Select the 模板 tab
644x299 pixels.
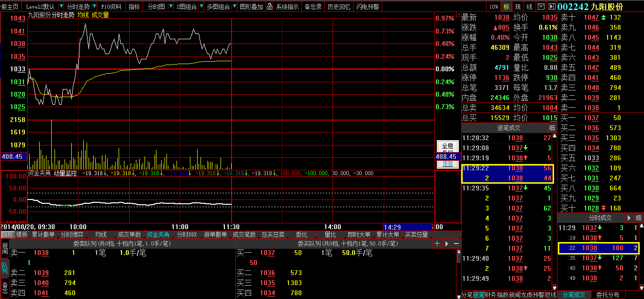(x=22, y=234)
